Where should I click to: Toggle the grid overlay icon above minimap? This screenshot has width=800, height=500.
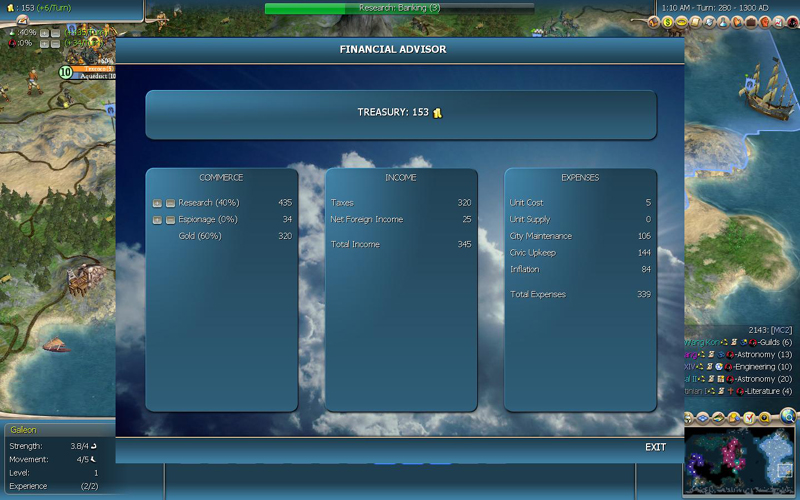point(703,418)
